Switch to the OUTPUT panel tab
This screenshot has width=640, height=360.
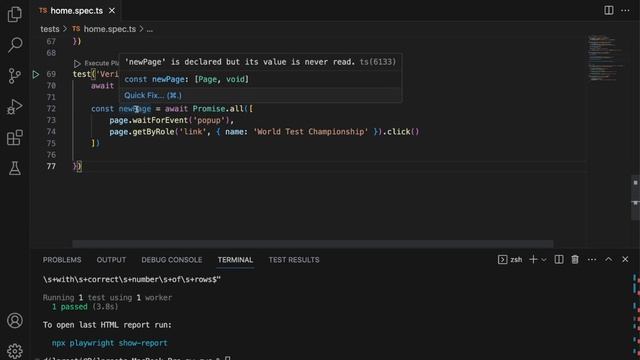click(x=111, y=260)
